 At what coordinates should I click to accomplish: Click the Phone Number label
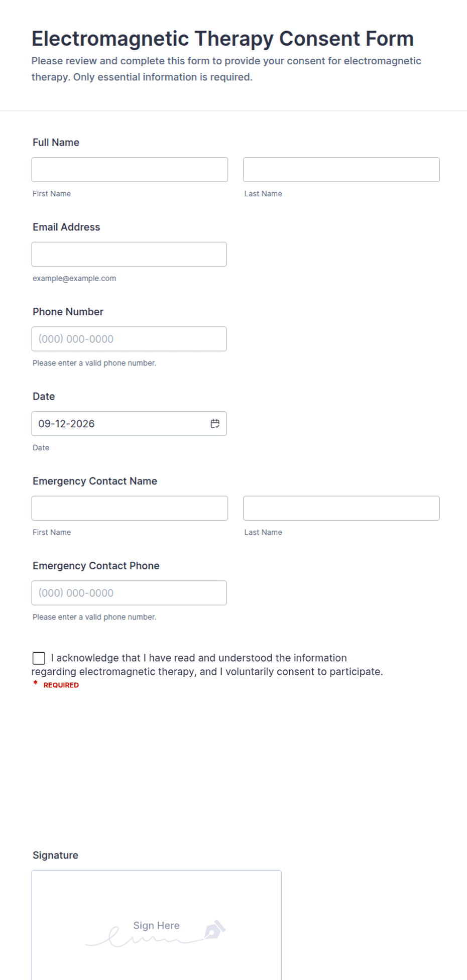[68, 312]
